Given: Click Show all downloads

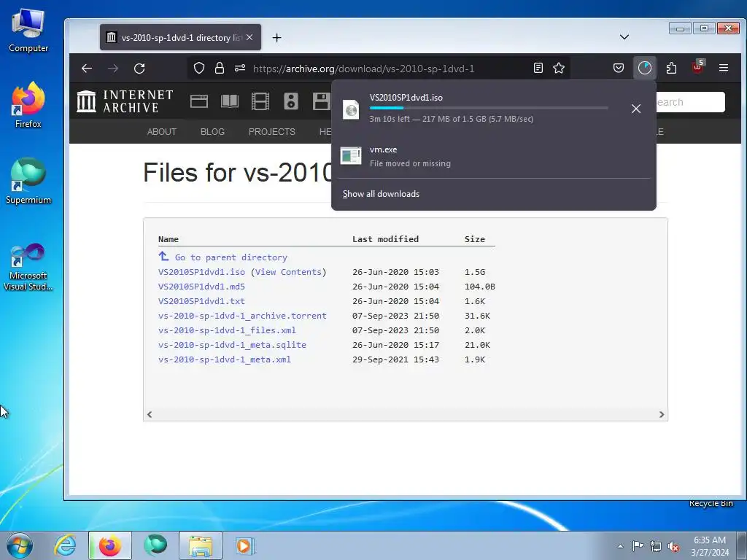Looking at the screenshot, I should [x=381, y=194].
